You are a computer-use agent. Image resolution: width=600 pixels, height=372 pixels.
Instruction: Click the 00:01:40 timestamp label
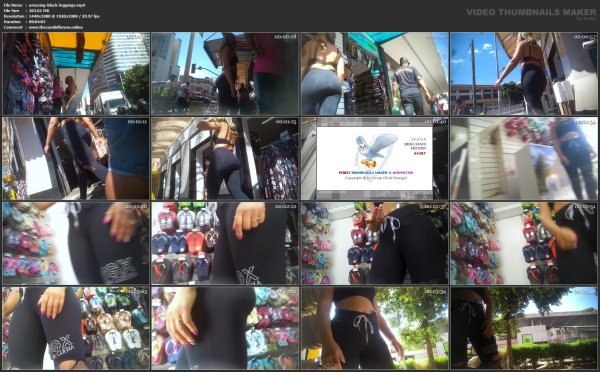coord(435,122)
